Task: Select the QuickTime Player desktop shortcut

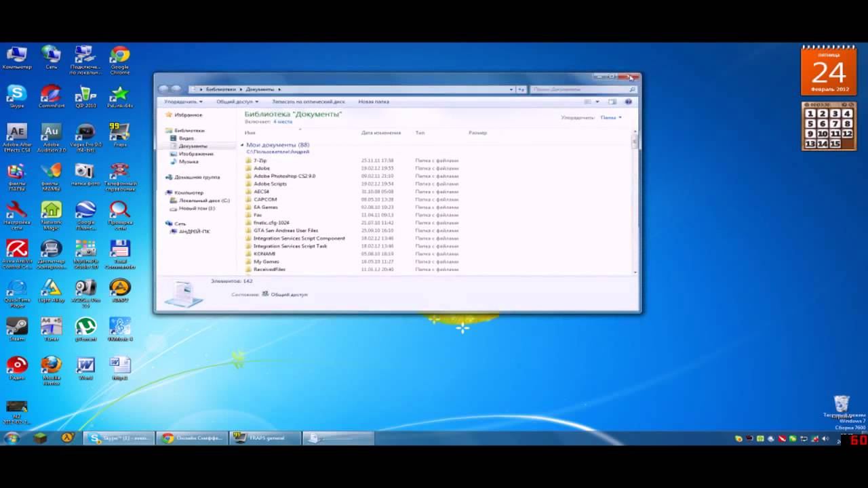Action: click(x=16, y=293)
